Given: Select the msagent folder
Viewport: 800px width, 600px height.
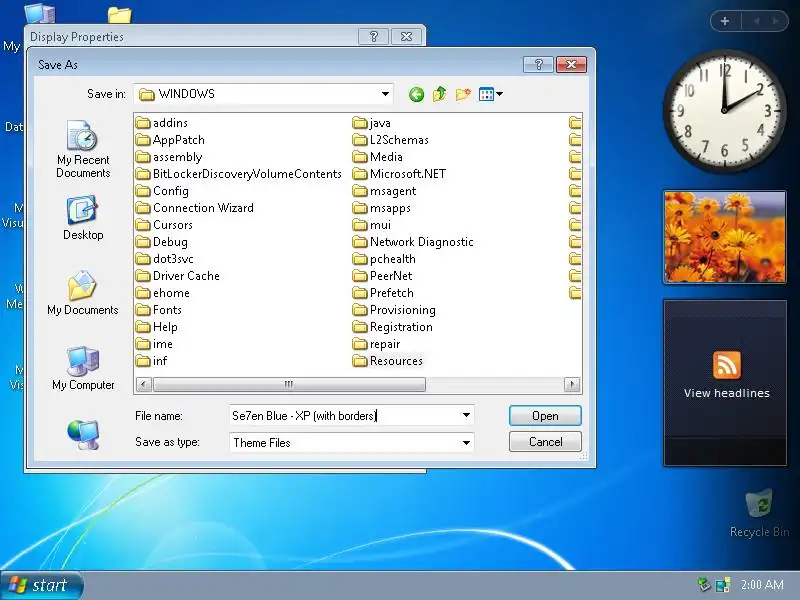Looking at the screenshot, I should coord(385,191).
